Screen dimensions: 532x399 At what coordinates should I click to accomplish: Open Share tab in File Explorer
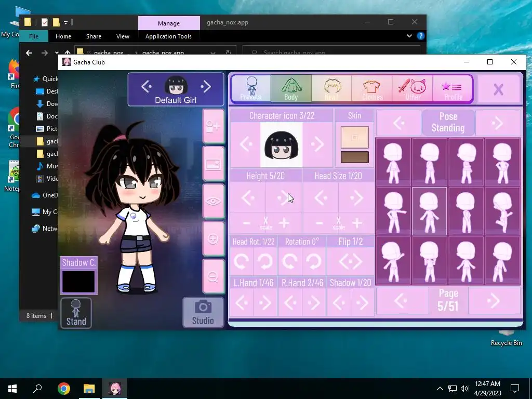[94, 36]
